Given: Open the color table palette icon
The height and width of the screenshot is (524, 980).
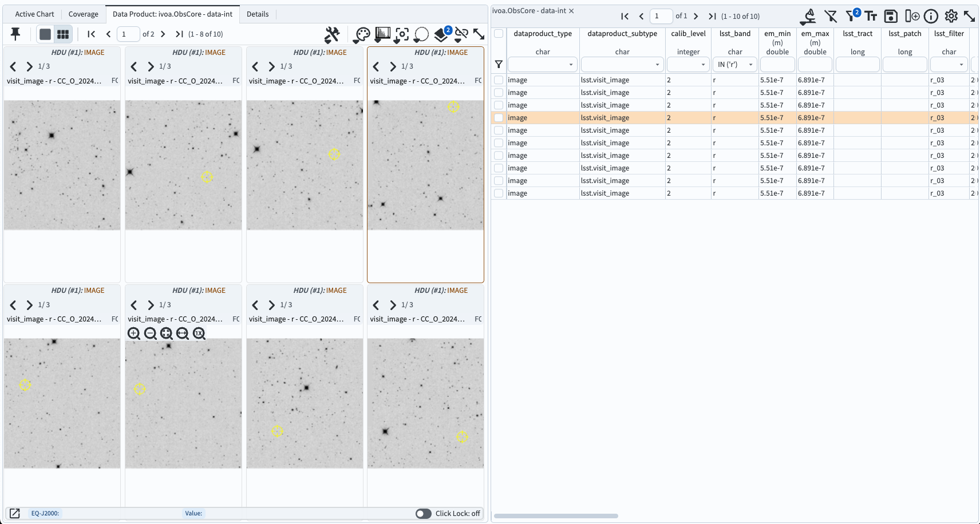Looking at the screenshot, I should (362, 34).
